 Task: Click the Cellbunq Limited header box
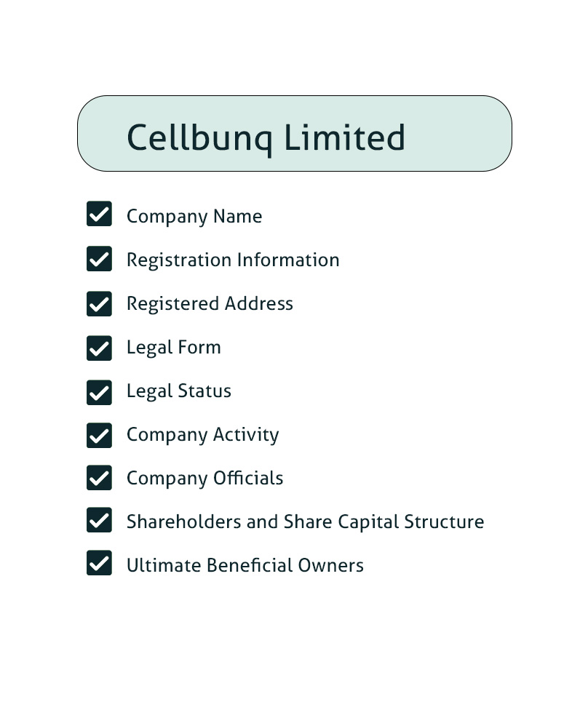point(295,133)
